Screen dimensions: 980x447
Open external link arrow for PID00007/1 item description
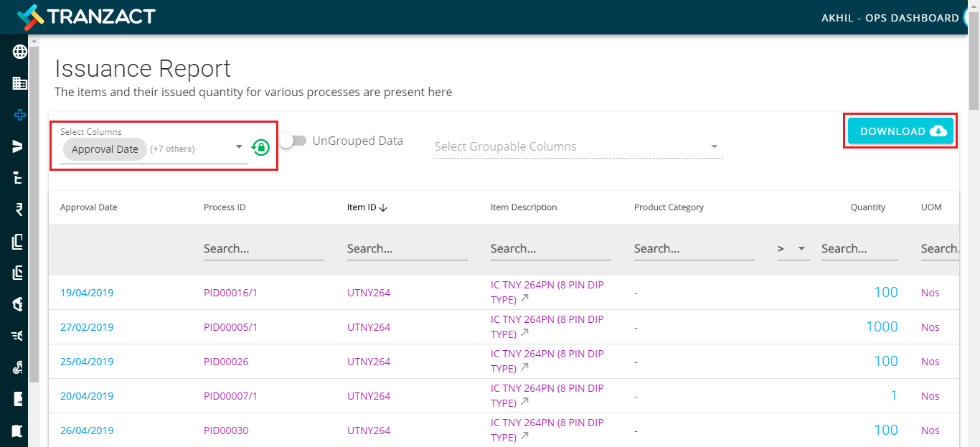tap(525, 402)
